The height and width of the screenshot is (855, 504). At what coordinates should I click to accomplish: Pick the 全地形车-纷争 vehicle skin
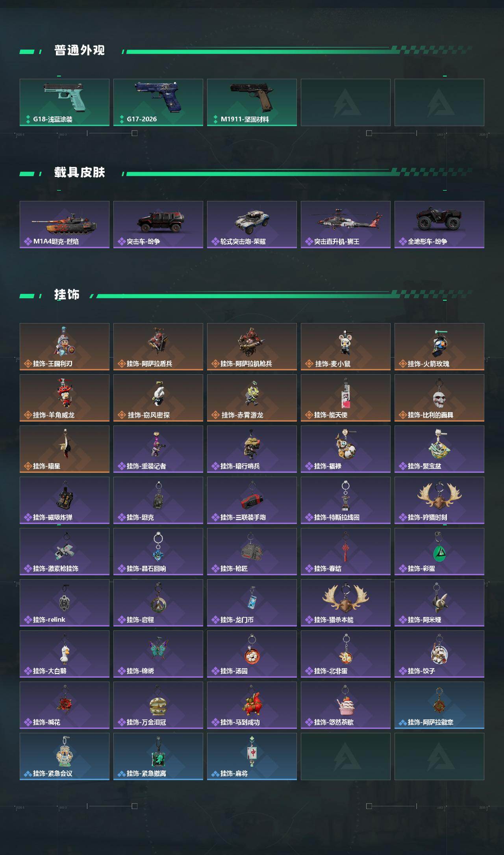pos(439,225)
